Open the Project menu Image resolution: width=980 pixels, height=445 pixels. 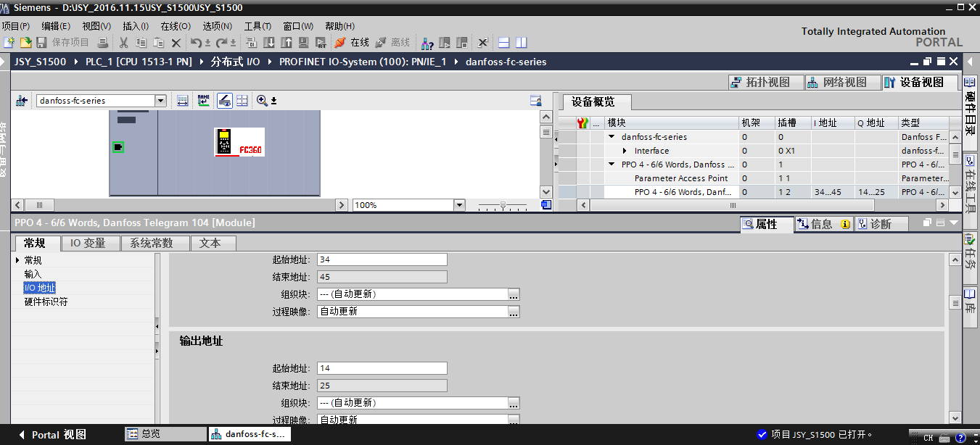(x=15, y=25)
